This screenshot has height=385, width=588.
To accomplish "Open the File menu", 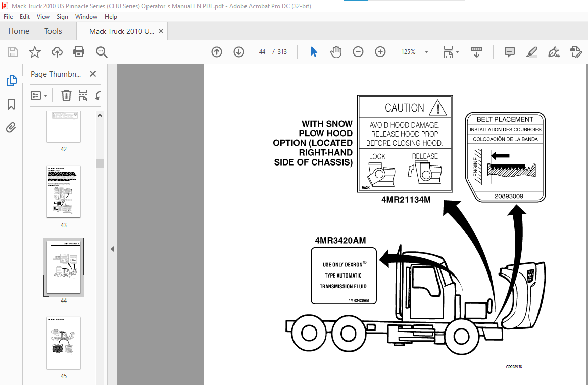I will pyautogui.click(x=8, y=17).
